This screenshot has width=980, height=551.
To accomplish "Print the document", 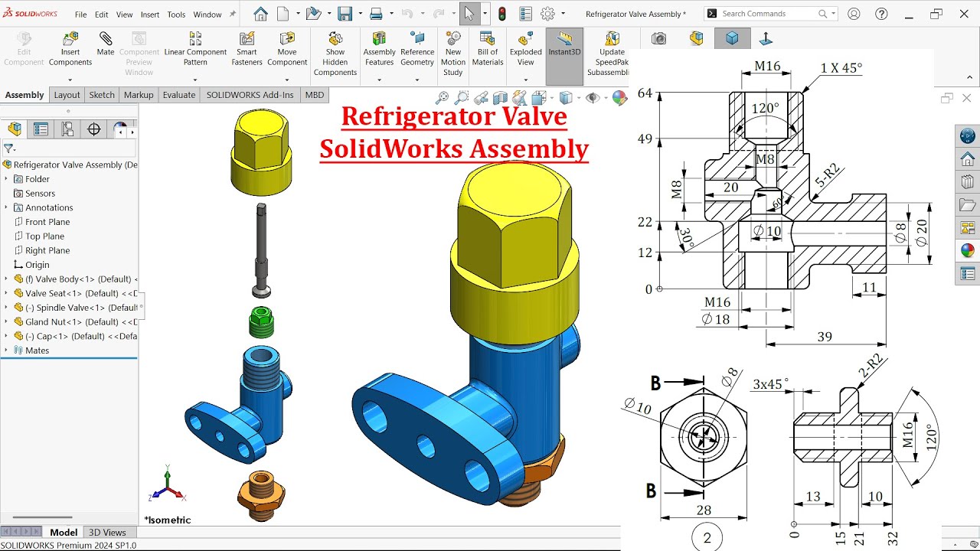I will [376, 14].
